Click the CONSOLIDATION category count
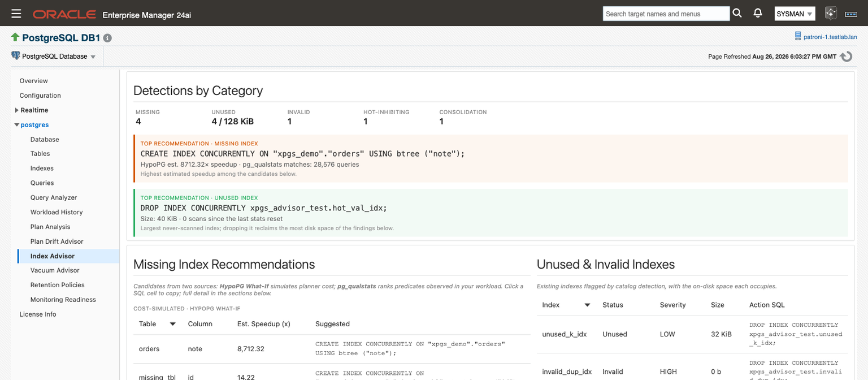Image resolution: width=868 pixels, height=380 pixels. coord(441,122)
